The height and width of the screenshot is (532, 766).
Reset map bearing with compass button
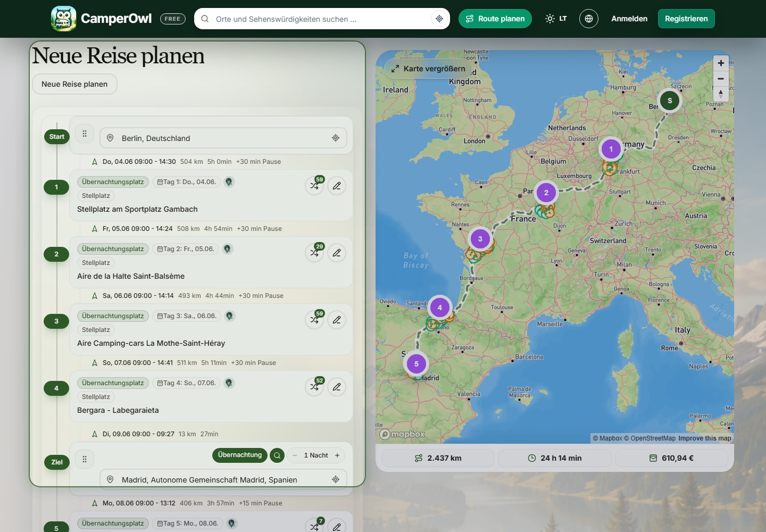721,94
